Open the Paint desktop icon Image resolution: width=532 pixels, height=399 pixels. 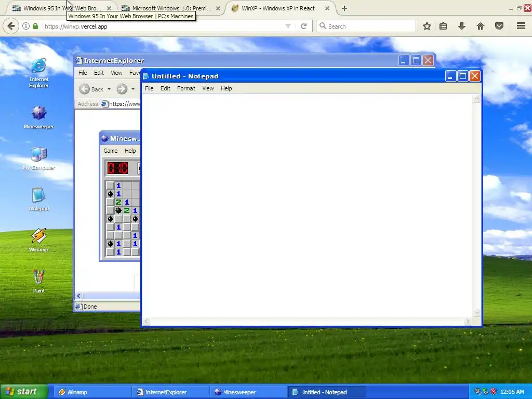[x=38, y=281]
